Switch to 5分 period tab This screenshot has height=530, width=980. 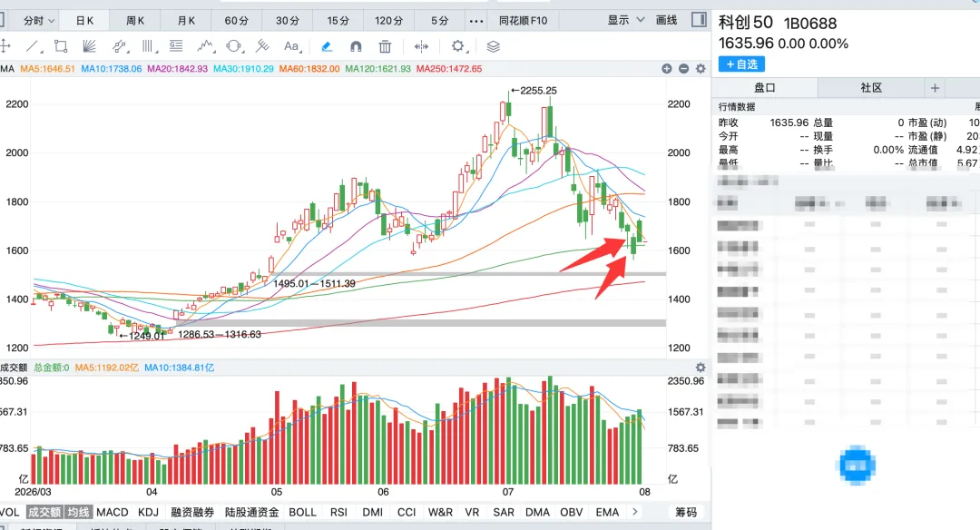click(x=439, y=21)
